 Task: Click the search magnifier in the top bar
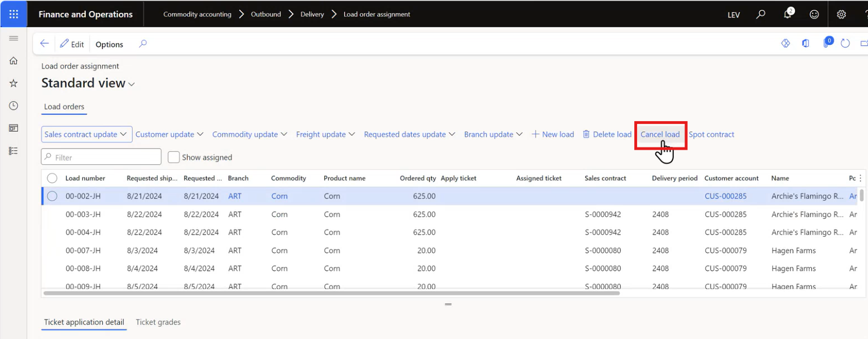(x=760, y=15)
